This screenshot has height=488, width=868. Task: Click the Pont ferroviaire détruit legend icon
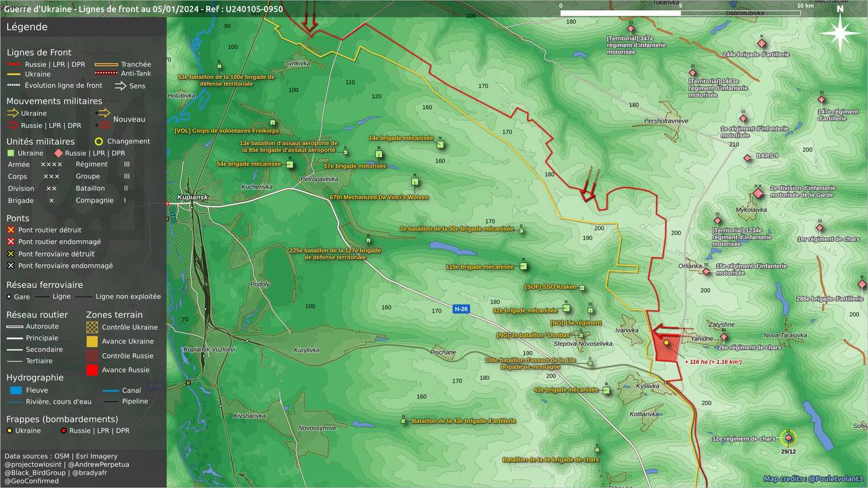coord(11,253)
